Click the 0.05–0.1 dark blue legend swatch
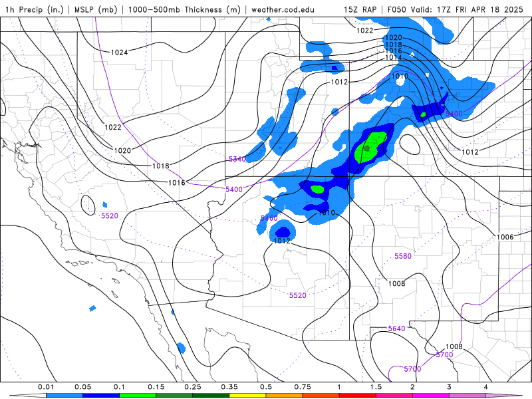 point(101,396)
